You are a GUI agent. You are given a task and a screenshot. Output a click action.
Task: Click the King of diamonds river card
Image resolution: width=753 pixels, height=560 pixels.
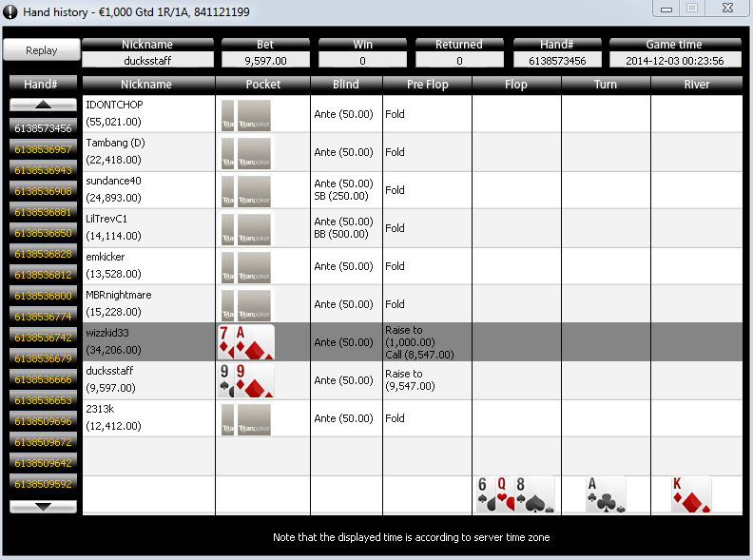691,494
